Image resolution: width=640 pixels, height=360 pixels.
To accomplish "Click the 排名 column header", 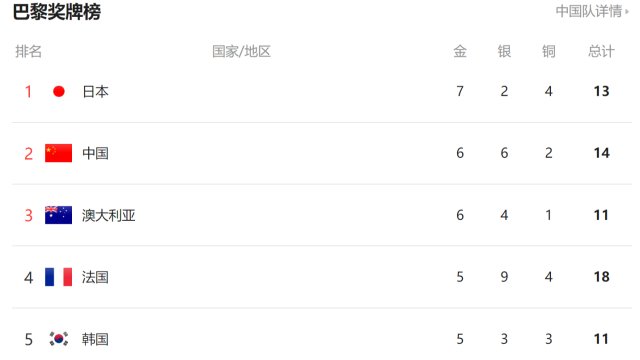I will [29, 51].
